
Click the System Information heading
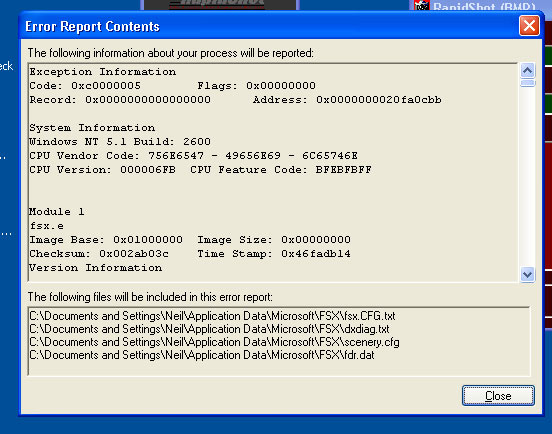click(x=92, y=128)
